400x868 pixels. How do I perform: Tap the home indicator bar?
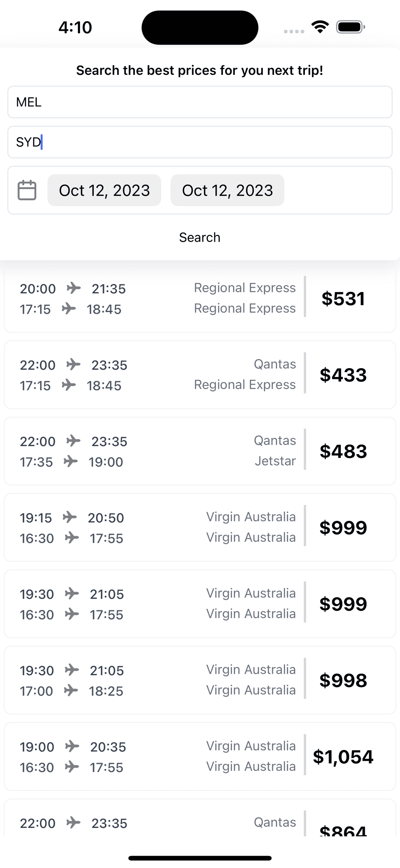click(200, 858)
